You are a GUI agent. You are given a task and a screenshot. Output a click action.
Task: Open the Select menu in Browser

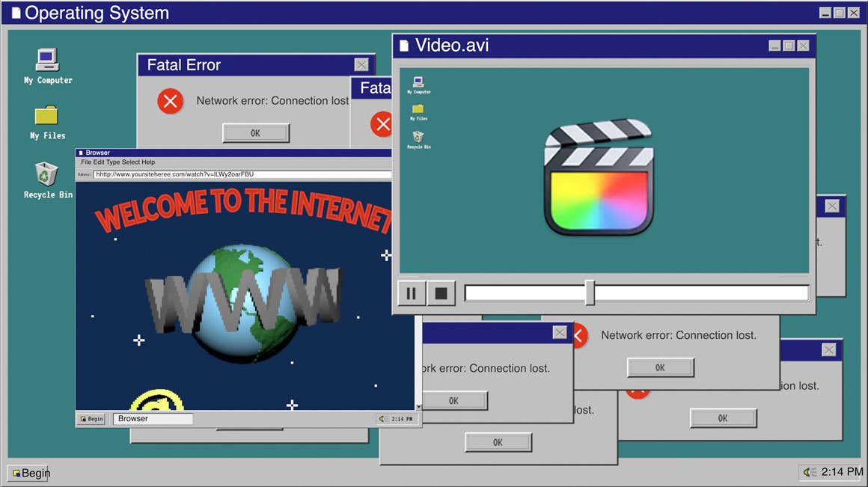[x=131, y=162]
